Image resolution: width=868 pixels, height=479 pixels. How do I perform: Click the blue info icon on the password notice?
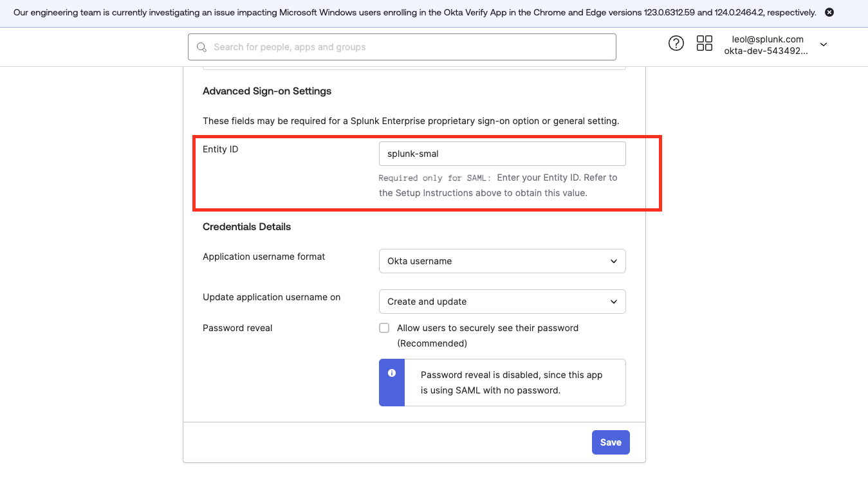click(x=392, y=372)
